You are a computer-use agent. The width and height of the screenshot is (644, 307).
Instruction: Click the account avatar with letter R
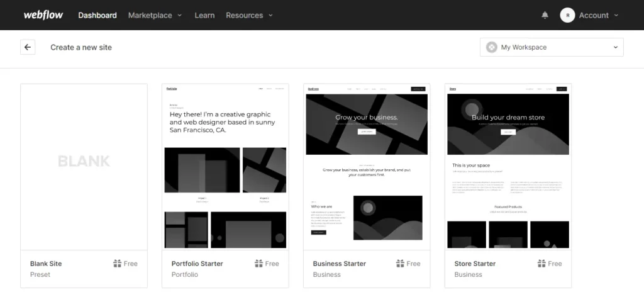567,15
